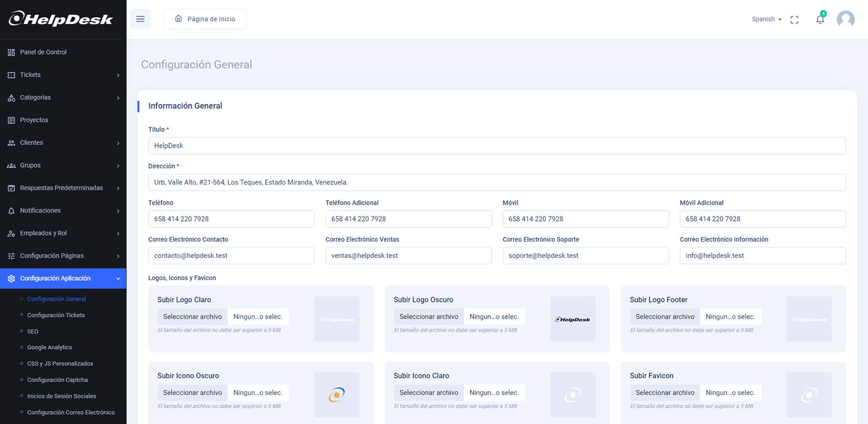868x424 pixels.
Task: Open Panel de Control from the sidebar
Action: pos(43,52)
